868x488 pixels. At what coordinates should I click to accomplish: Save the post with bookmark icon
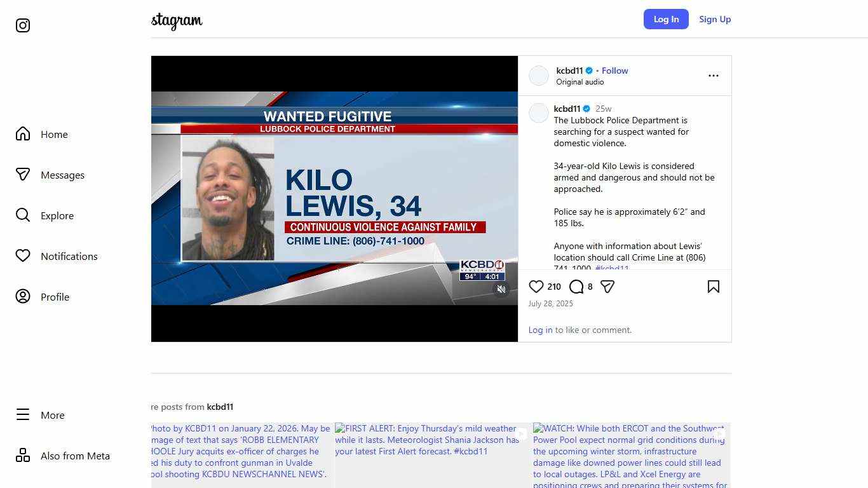coord(714,287)
